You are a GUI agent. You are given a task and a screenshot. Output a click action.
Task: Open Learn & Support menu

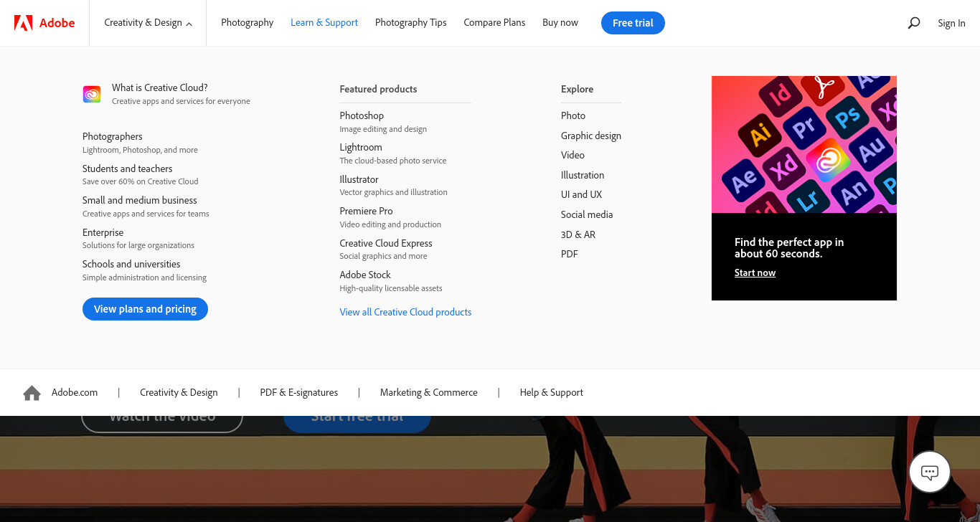(324, 23)
